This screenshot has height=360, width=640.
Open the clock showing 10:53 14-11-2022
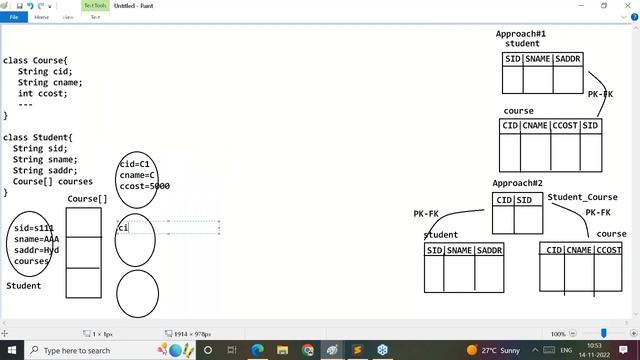click(594, 350)
